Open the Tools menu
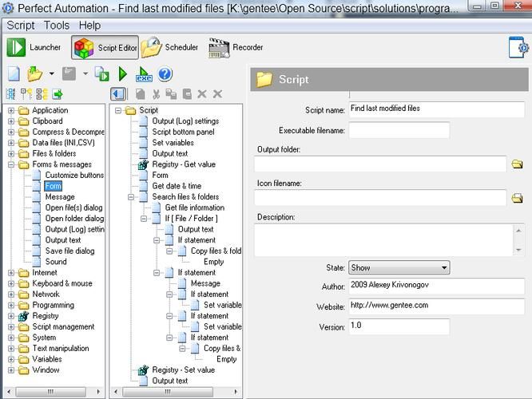The width and height of the screenshot is (532, 399). 57,25
